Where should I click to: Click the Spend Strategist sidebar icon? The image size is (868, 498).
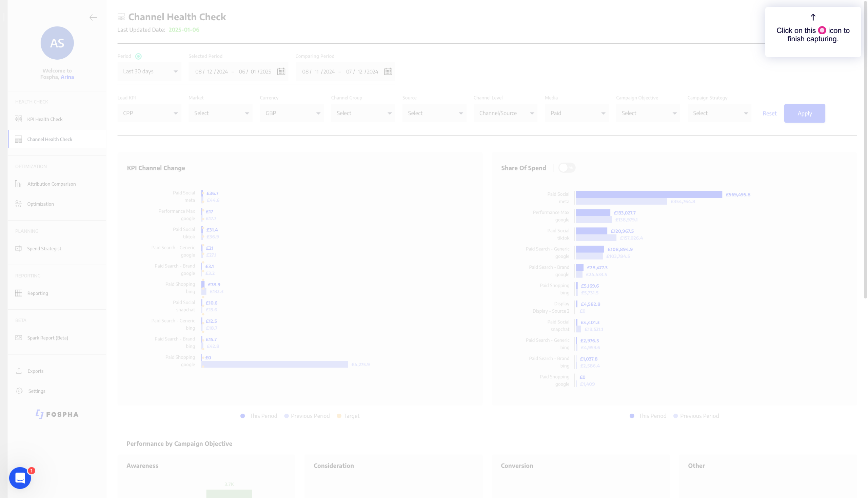[19, 248]
